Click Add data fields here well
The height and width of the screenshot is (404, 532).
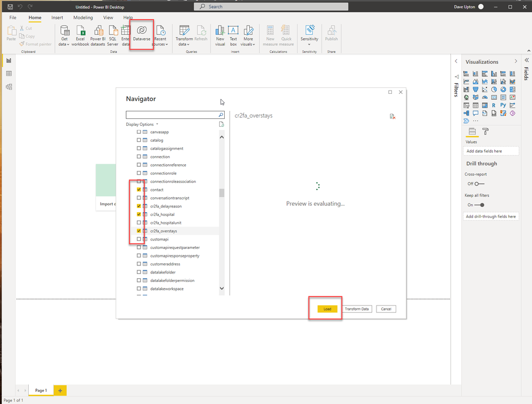490,151
